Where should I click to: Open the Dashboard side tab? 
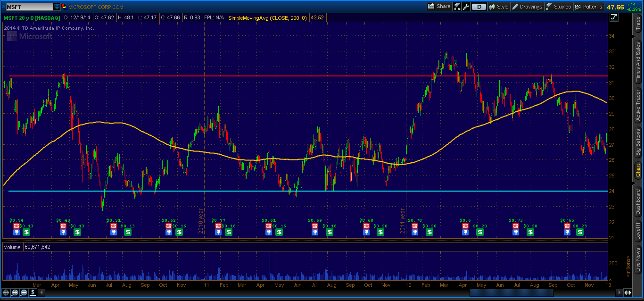point(638,202)
